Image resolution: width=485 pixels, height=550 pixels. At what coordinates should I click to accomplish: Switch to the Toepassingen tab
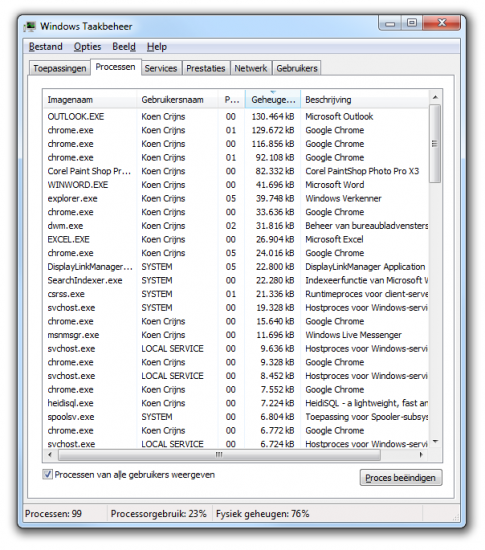pyautogui.click(x=60, y=68)
